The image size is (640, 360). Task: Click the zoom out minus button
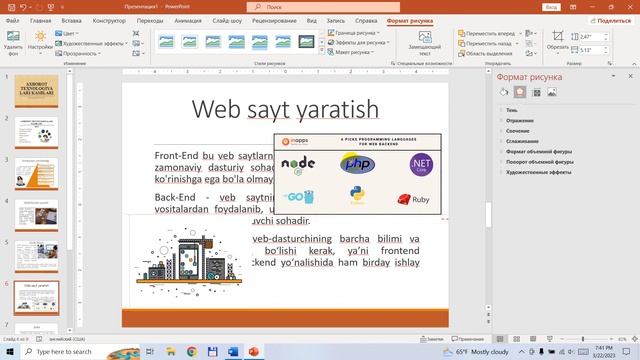pos(562,339)
